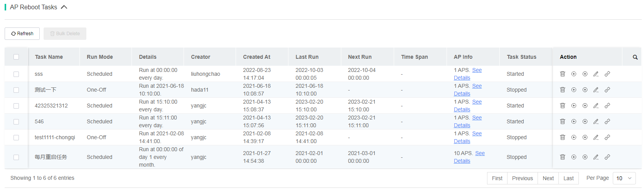
Task: Click the search magnifier icon in table header
Action: (x=635, y=57)
